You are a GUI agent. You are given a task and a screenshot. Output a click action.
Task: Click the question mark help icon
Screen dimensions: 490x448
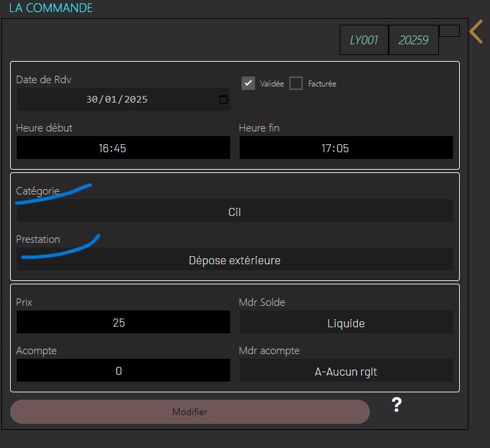[397, 404]
